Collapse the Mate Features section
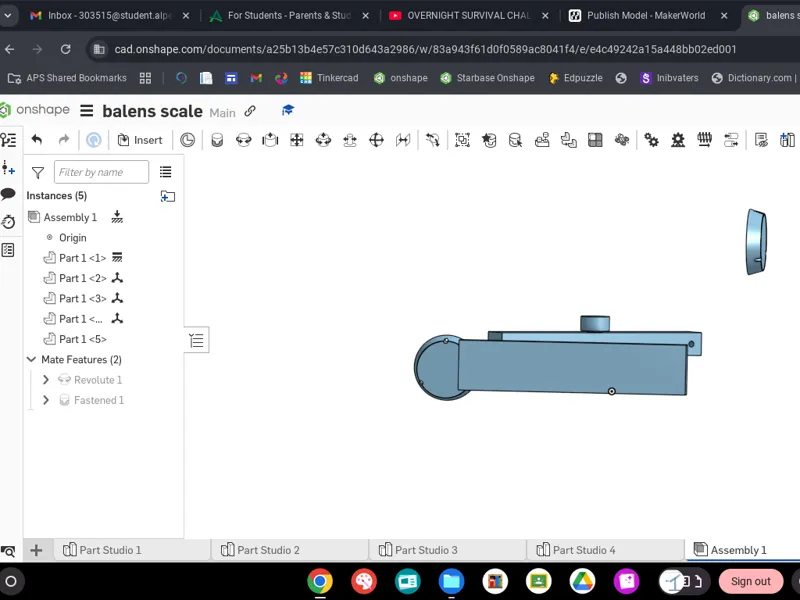The width and height of the screenshot is (800, 600). [x=31, y=360]
